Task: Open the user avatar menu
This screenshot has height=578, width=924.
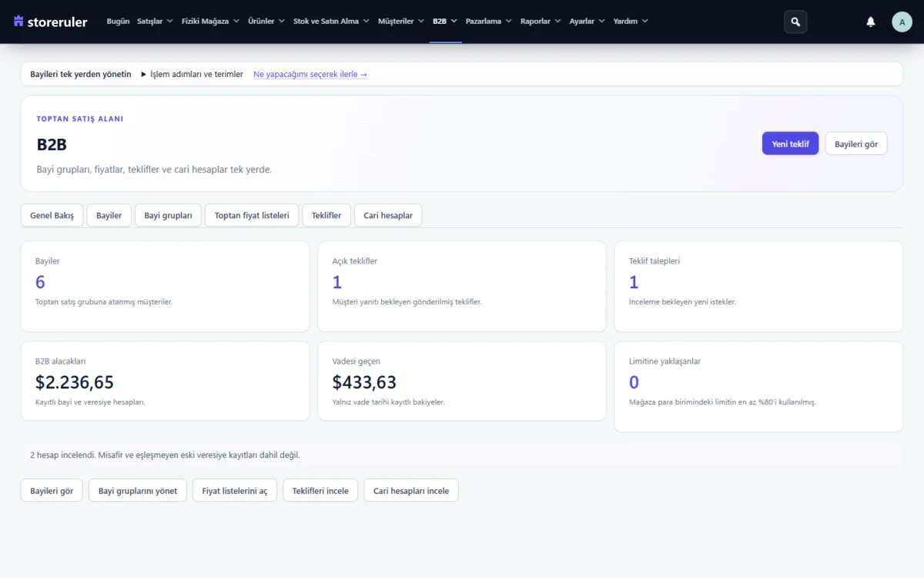Action: 902,22
